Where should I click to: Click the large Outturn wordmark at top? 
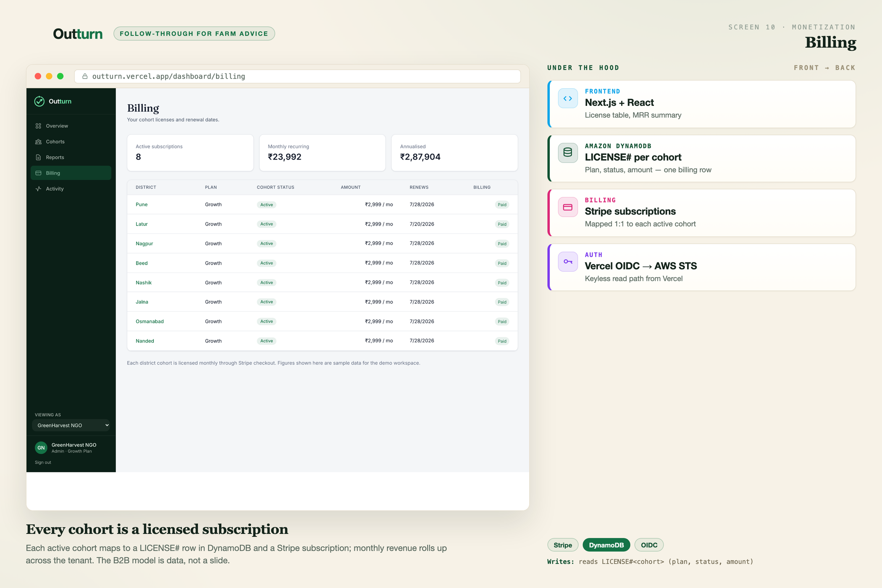(x=78, y=34)
